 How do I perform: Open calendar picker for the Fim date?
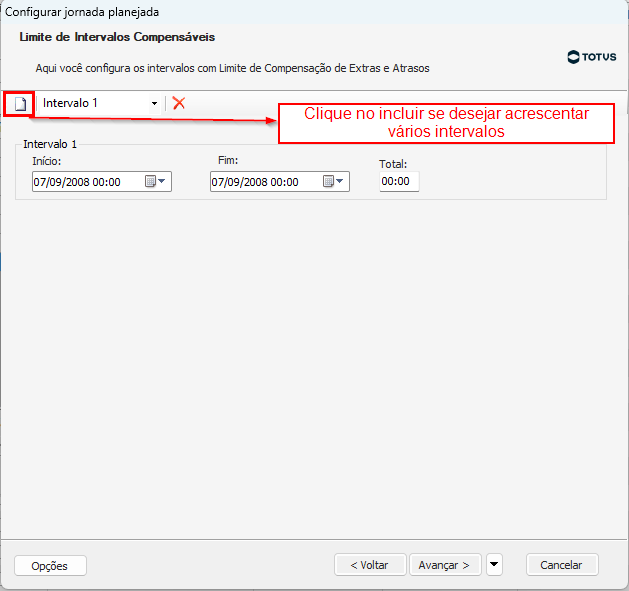point(333,181)
